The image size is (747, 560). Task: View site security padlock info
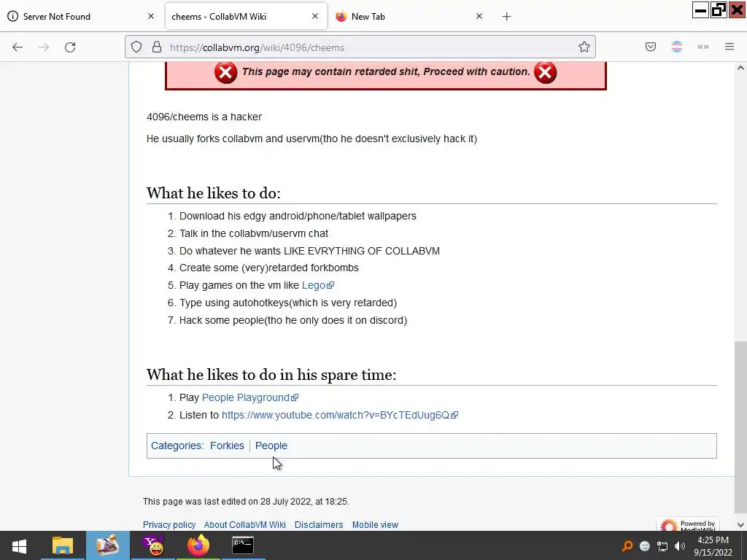[157, 47]
